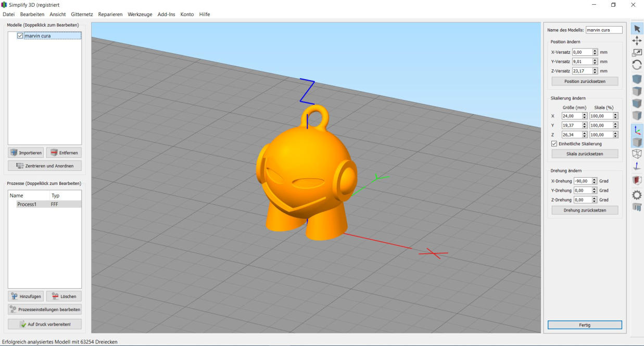Open the Gitternetz menu
This screenshot has height=346, width=644.
pos(82,15)
